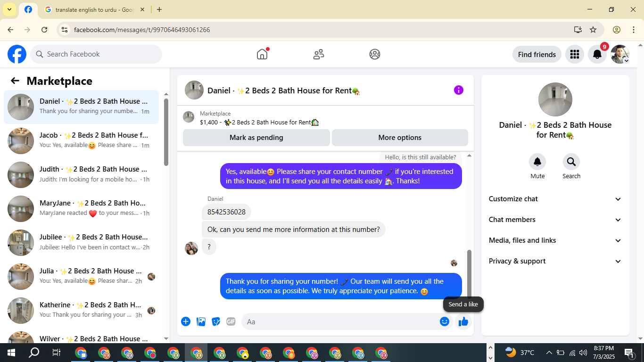The height and width of the screenshot is (362, 644).
Task: Open MaryJane conversation in list
Action: click(81, 208)
